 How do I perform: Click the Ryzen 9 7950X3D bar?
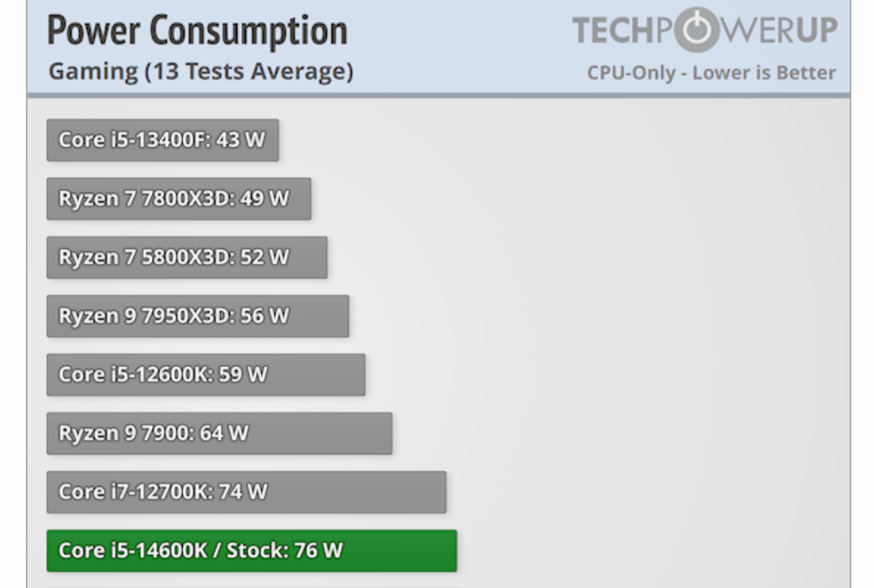[197, 316]
